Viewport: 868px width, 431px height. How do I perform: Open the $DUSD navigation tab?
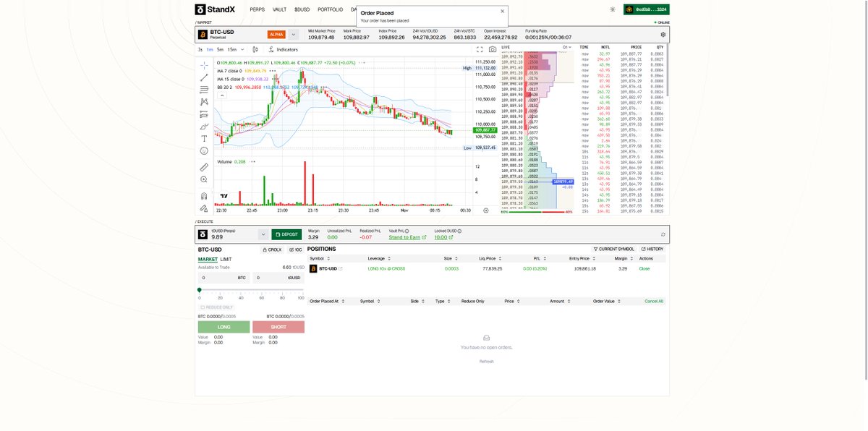tap(302, 9)
